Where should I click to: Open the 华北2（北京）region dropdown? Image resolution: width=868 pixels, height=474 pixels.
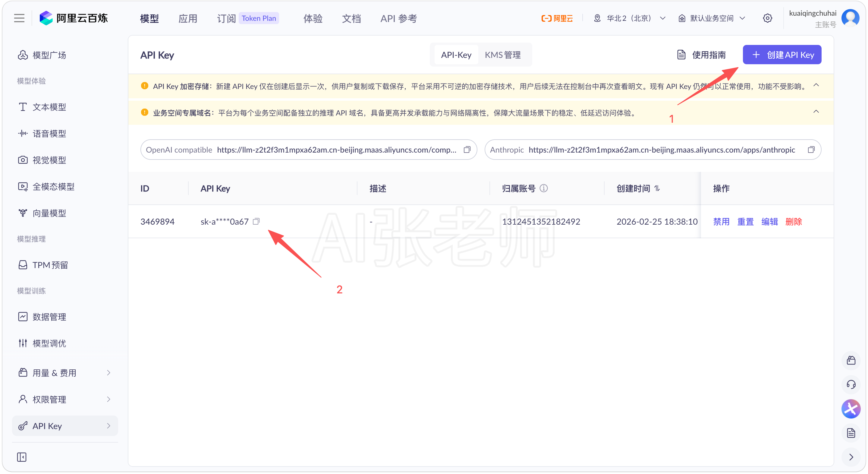click(x=629, y=18)
